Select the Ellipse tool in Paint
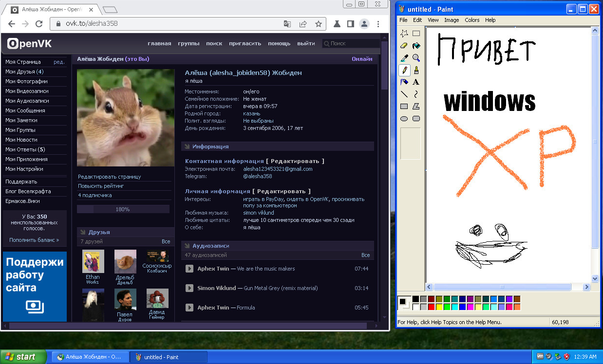603x364 pixels. point(404,119)
